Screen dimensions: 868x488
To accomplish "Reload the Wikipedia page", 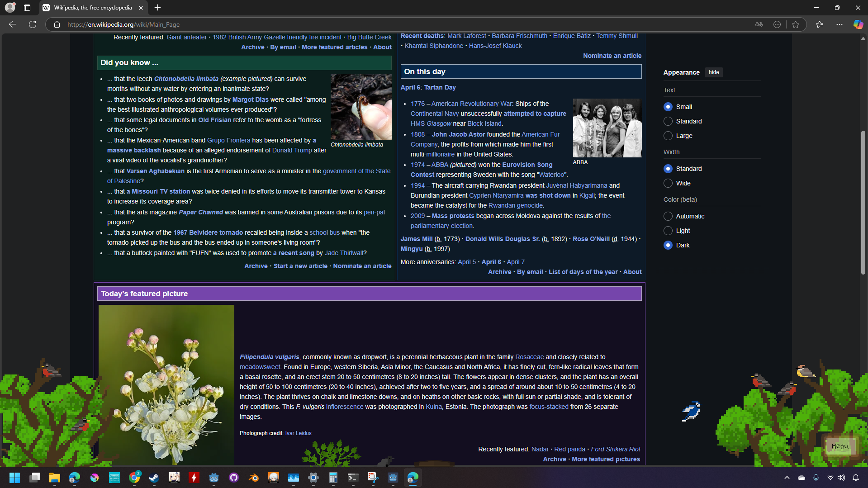I will (x=33, y=24).
